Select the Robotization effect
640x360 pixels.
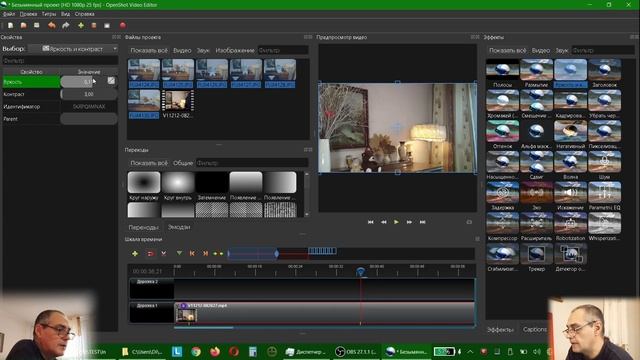pyautogui.click(x=570, y=226)
